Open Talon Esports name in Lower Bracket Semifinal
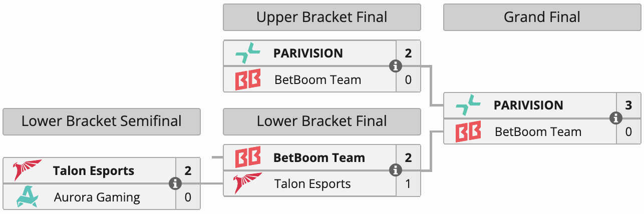Image resolution: width=644 pixels, height=214 pixels. coord(94,171)
